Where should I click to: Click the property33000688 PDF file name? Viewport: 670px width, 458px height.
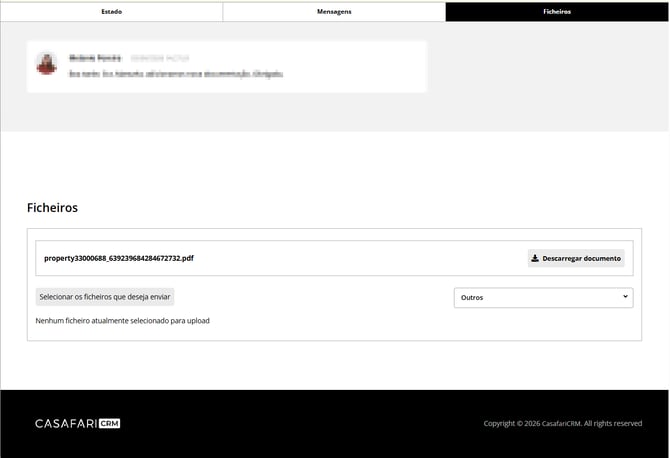pos(119,258)
